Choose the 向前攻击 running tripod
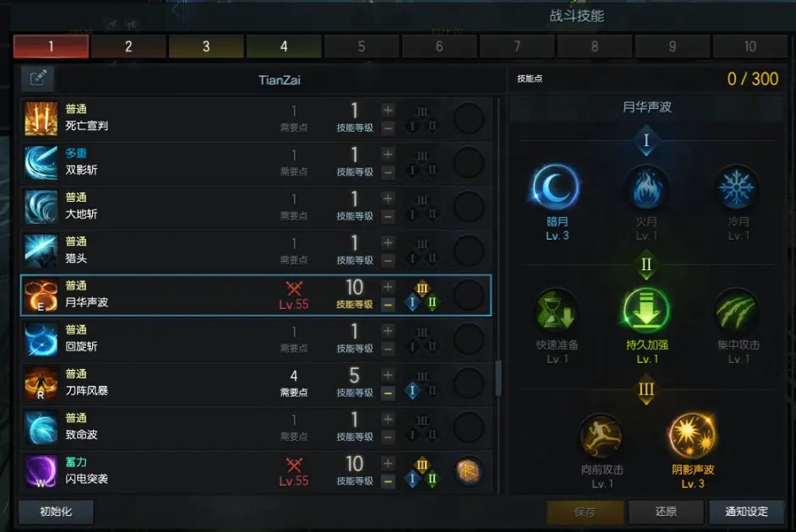Image resolution: width=796 pixels, height=532 pixels. point(602,435)
